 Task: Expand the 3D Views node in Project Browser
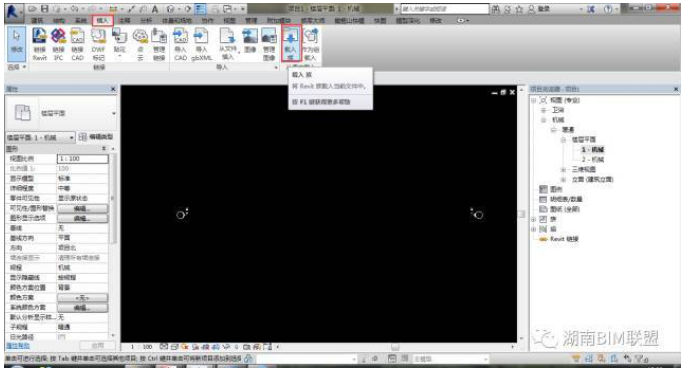pos(563,170)
